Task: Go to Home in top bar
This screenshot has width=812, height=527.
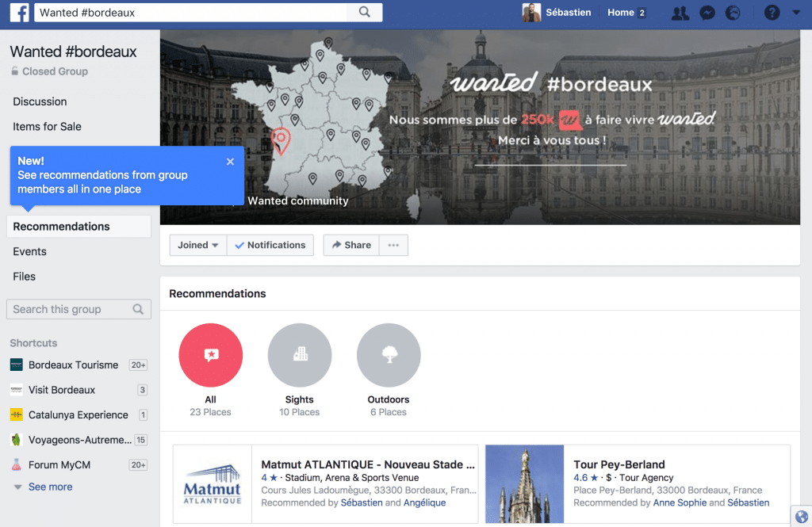Action: (x=620, y=13)
